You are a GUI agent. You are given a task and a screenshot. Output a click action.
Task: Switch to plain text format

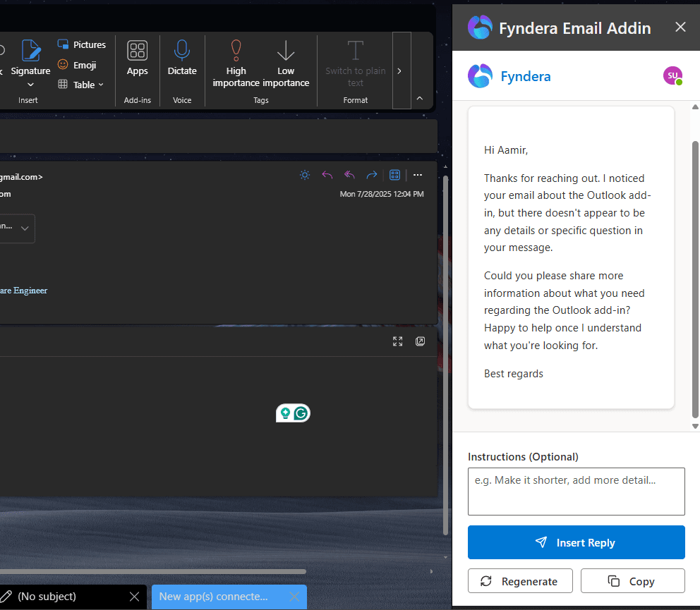pyautogui.click(x=356, y=63)
